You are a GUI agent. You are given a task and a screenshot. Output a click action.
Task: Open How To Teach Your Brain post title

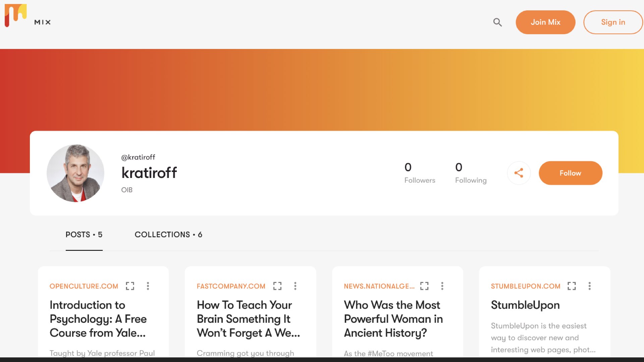pyautogui.click(x=248, y=319)
